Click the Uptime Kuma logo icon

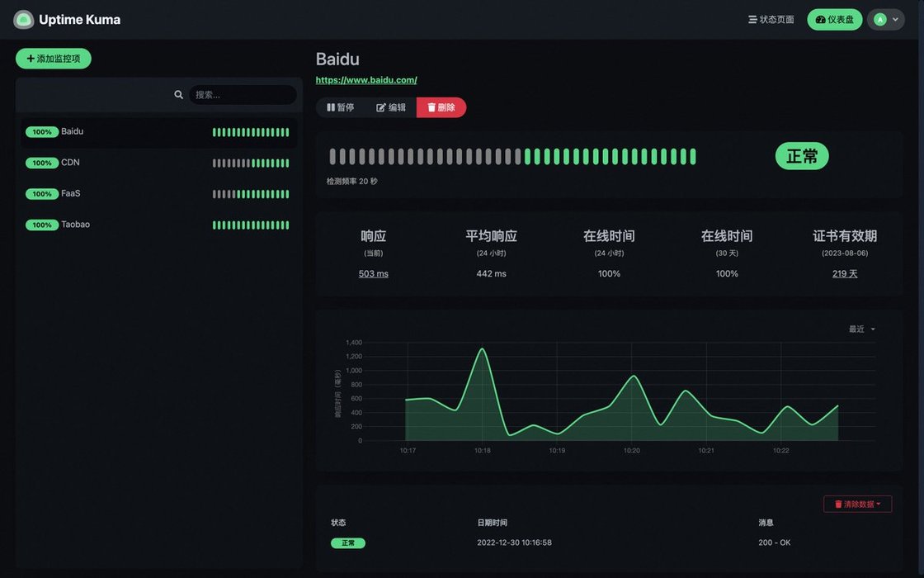pyautogui.click(x=24, y=20)
